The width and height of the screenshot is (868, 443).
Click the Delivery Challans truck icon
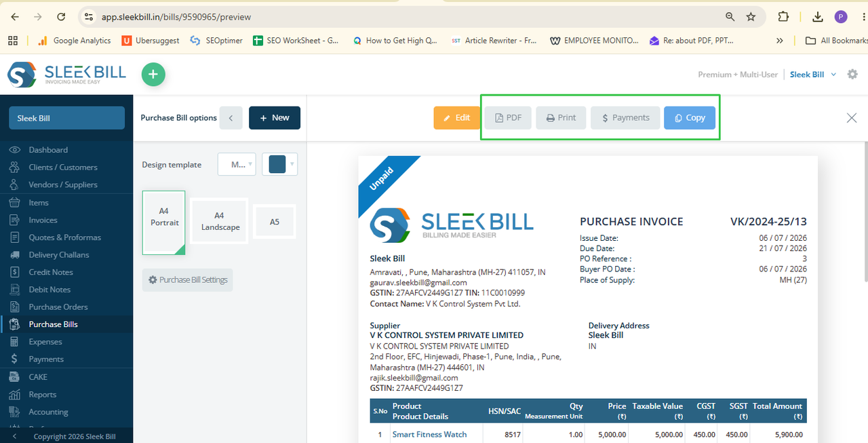[14, 255]
